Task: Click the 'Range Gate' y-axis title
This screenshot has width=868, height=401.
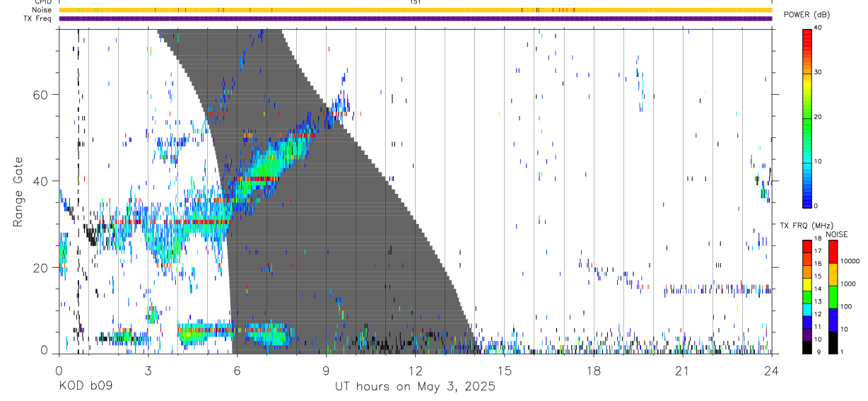Action: click(x=17, y=192)
